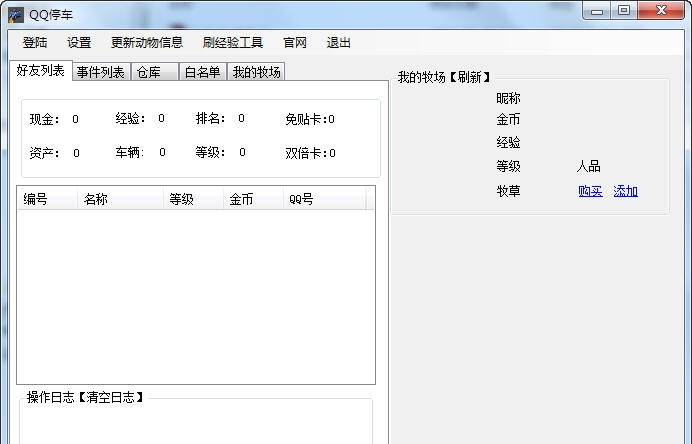The height and width of the screenshot is (444, 692).
Task: Click the 排名: label
Action: [x=211, y=118]
